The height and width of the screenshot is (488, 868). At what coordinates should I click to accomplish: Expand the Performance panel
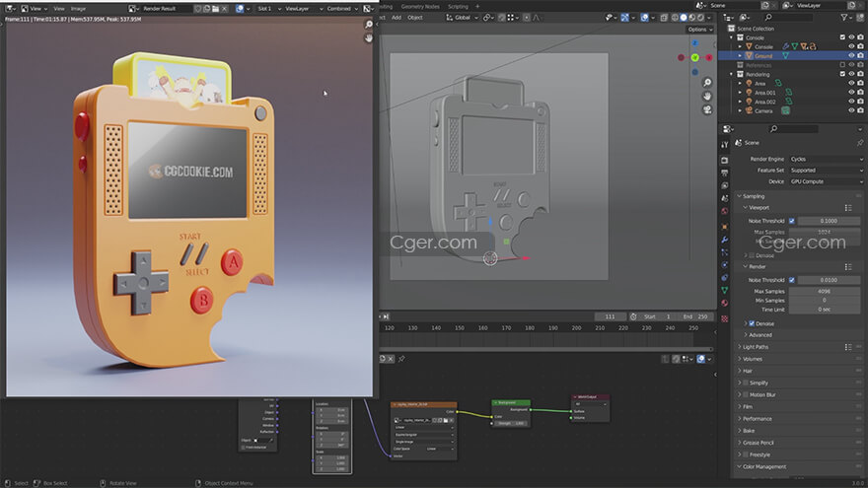tap(757, 419)
